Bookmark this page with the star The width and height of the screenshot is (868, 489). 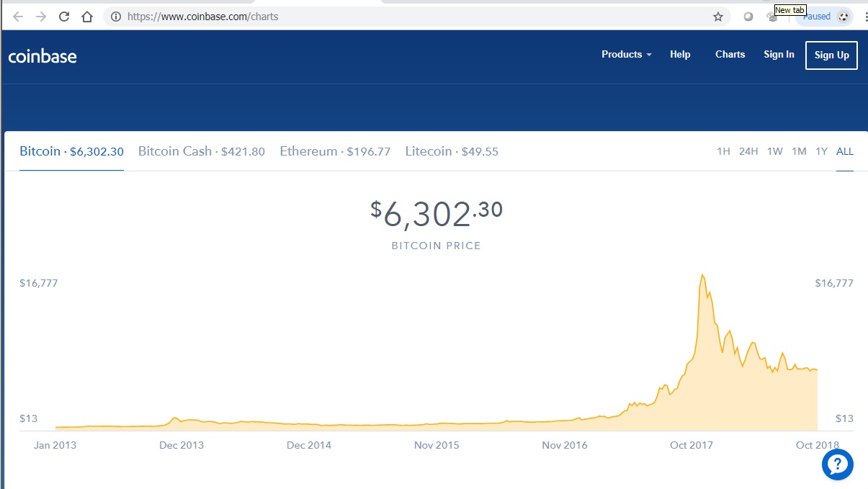[718, 17]
